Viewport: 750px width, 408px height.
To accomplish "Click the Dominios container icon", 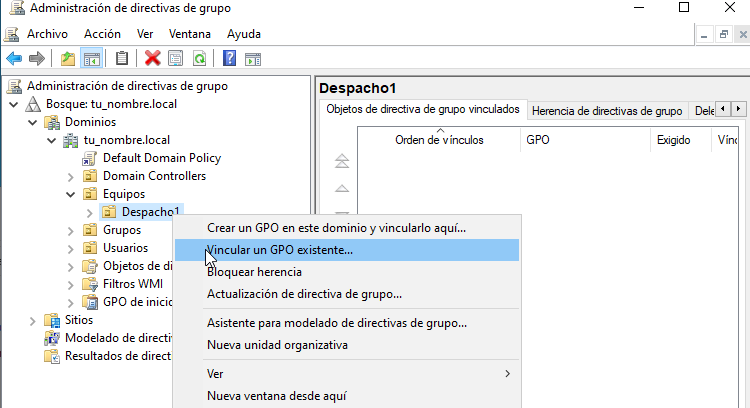I will (52, 122).
